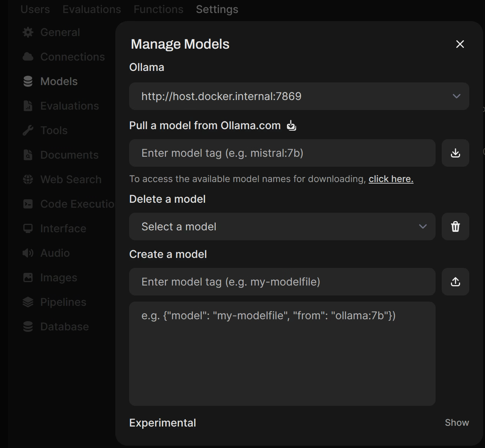
Task: Click the chart document icon beside Evaluations
Action: 28,106
